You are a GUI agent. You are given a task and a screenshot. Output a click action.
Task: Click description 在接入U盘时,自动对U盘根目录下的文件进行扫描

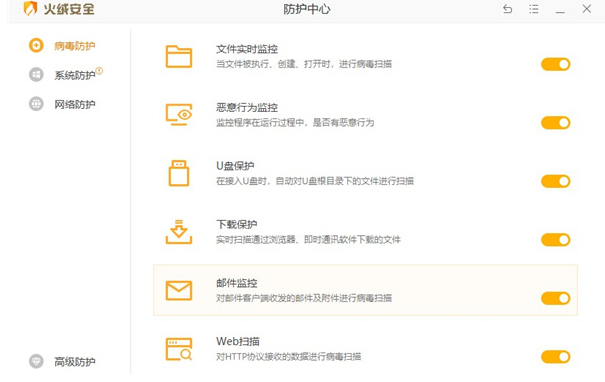click(x=315, y=181)
